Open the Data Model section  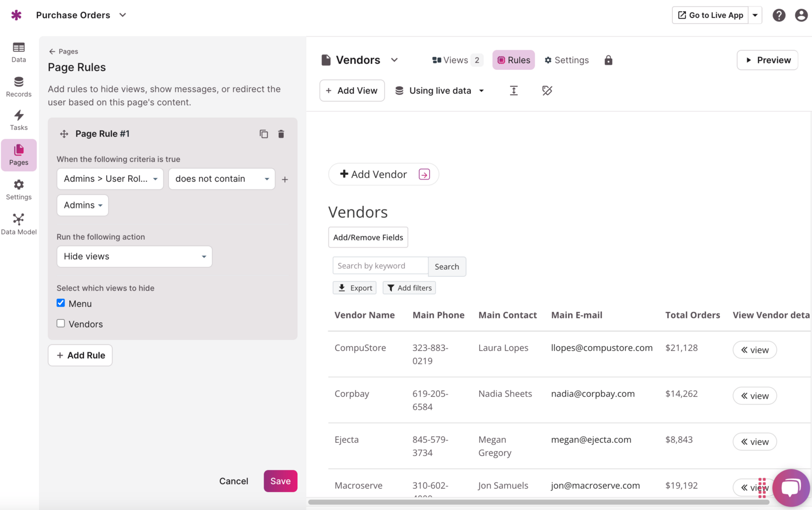tap(18, 224)
